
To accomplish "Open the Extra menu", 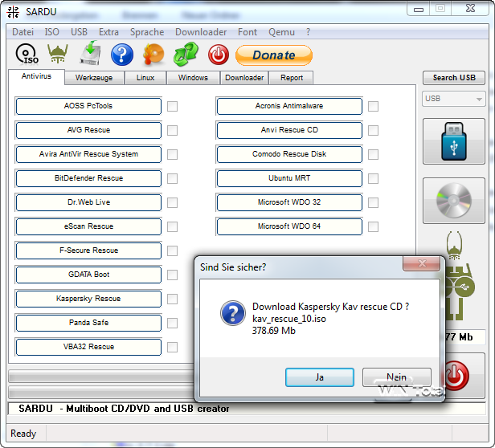I will (108, 32).
